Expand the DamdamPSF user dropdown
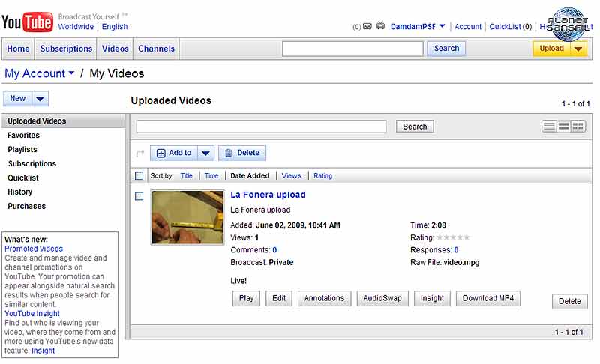 pos(442,26)
